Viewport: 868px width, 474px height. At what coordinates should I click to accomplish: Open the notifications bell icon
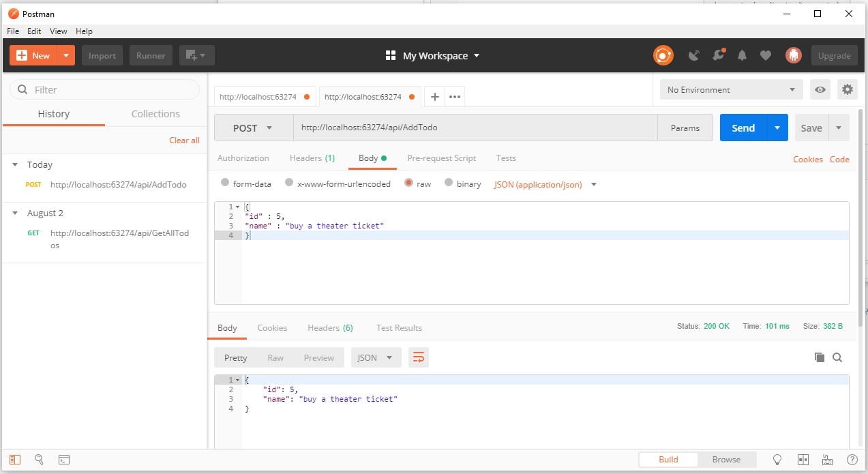tap(742, 56)
